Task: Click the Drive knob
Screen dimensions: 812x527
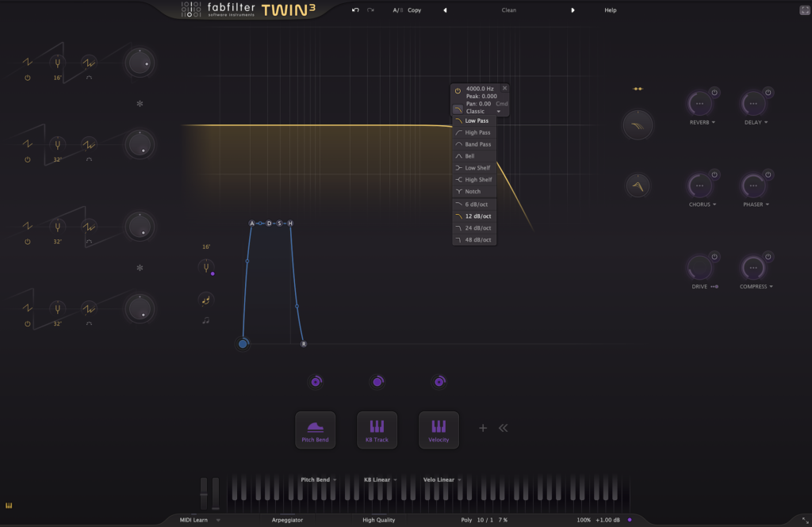Action: tap(699, 267)
